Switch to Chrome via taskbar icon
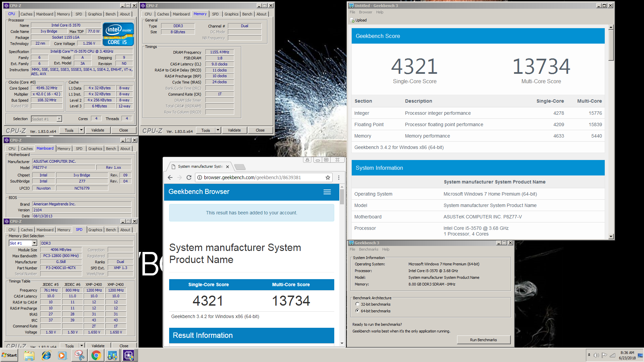Image resolution: width=644 pixels, height=362 pixels. click(96, 355)
